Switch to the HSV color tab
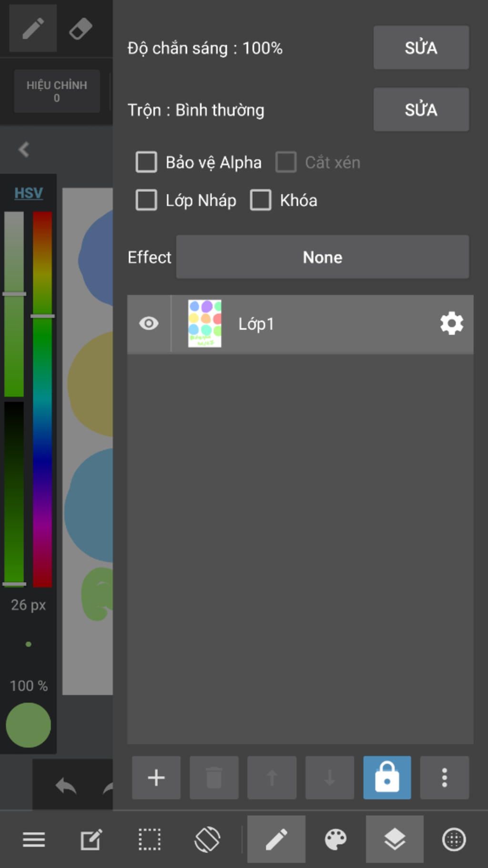 28,193
